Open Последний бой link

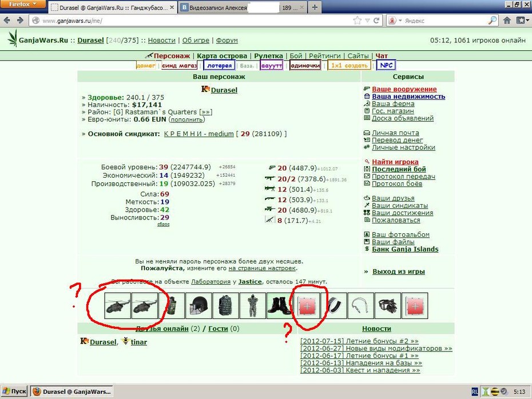point(399,169)
